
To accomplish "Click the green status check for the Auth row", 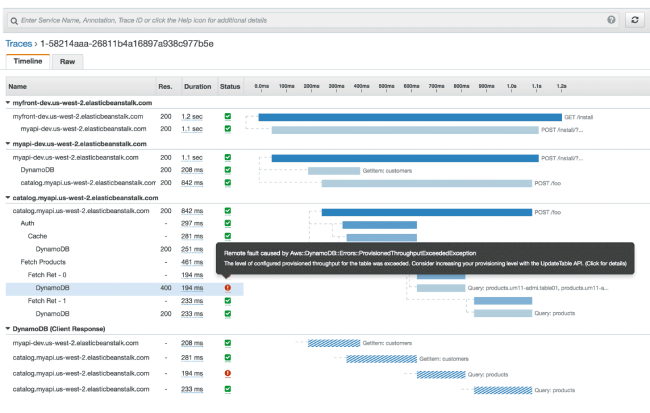I will 228,223.
